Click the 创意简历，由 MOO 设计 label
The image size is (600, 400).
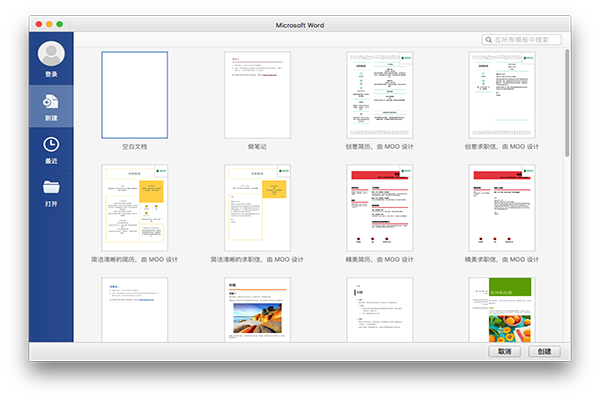(380, 147)
